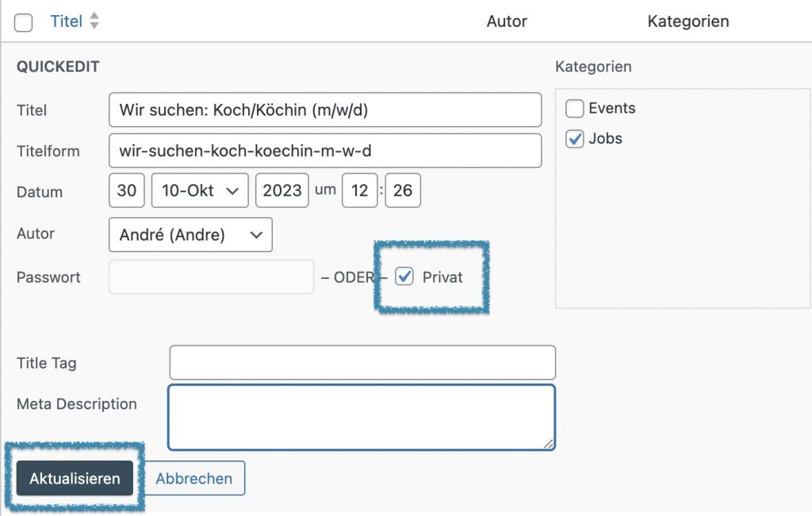Click the hour field showing 12
This screenshot has width=812, height=516.
coord(359,191)
